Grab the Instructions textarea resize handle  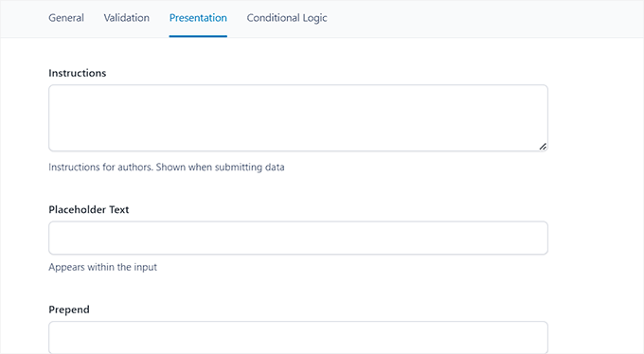543,146
